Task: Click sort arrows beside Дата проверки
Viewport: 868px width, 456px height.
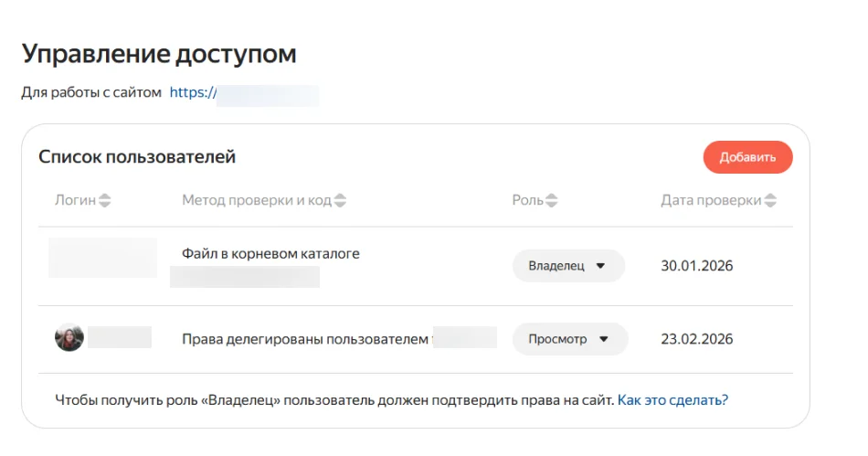Action: coord(770,201)
